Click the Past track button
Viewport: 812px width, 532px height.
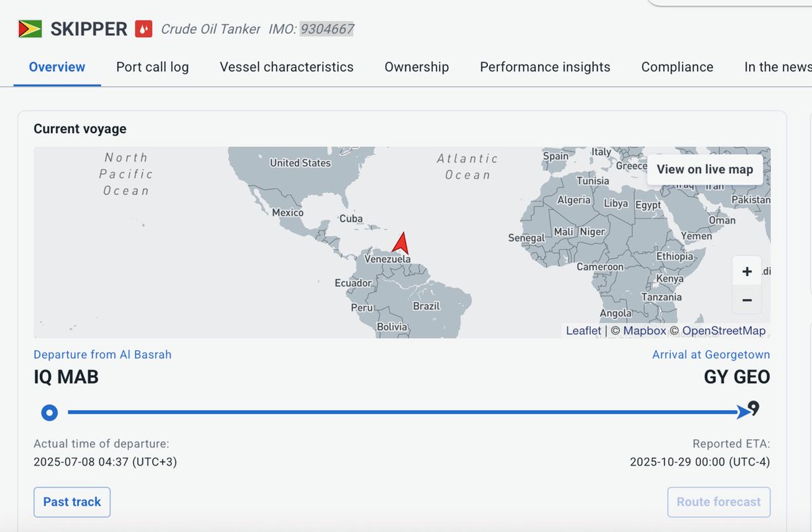(72, 502)
